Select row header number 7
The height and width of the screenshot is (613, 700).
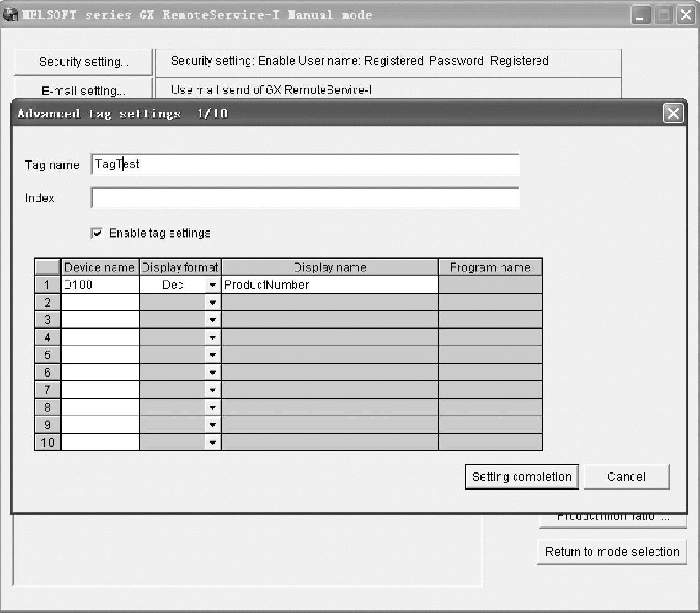(47, 390)
